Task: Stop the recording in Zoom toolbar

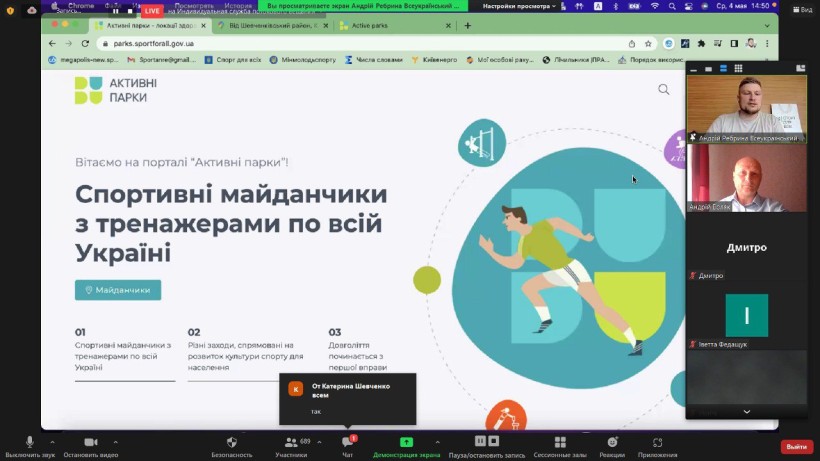Action: pos(493,441)
